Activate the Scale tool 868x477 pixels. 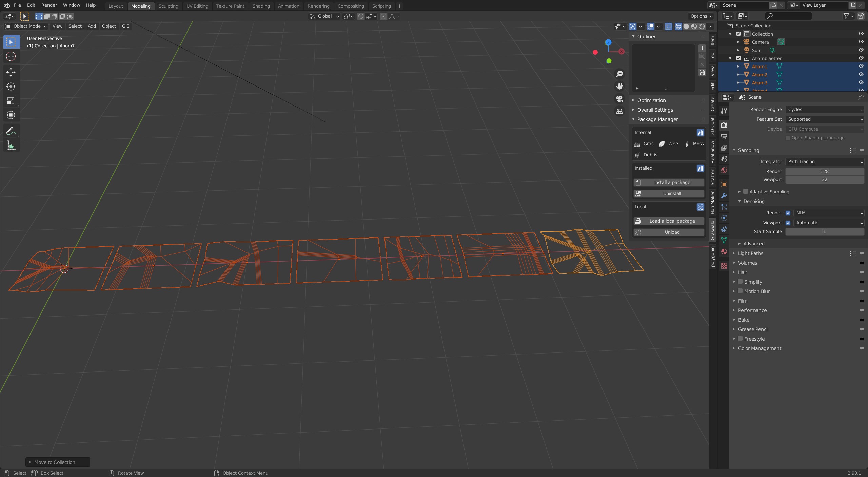[x=11, y=101]
